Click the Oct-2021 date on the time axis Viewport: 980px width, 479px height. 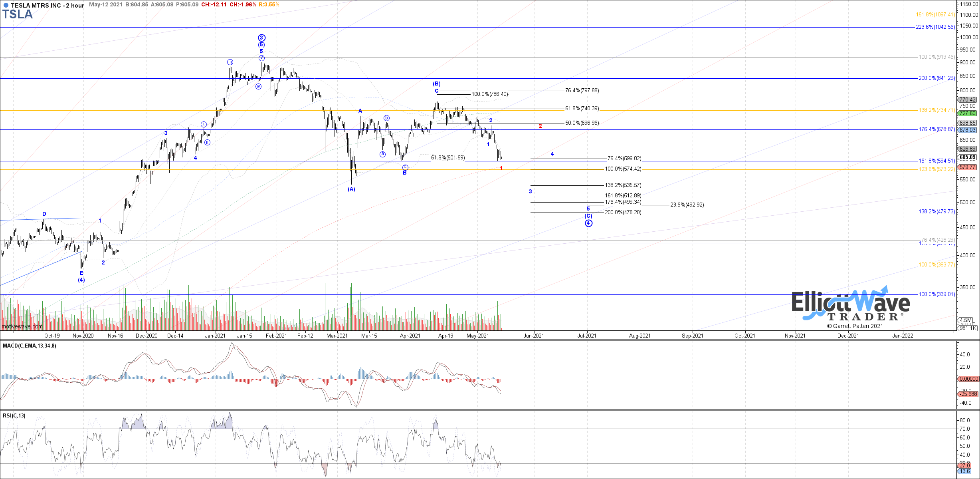tap(745, 336)
